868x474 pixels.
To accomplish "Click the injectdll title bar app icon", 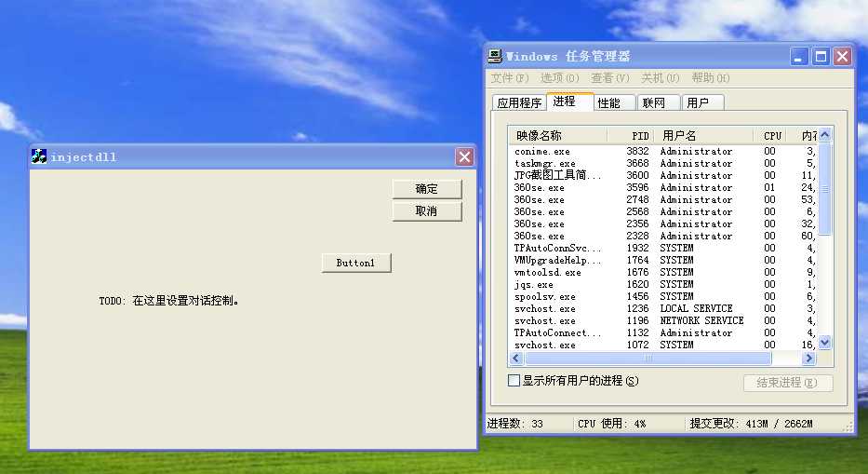I will pos(39,156).
